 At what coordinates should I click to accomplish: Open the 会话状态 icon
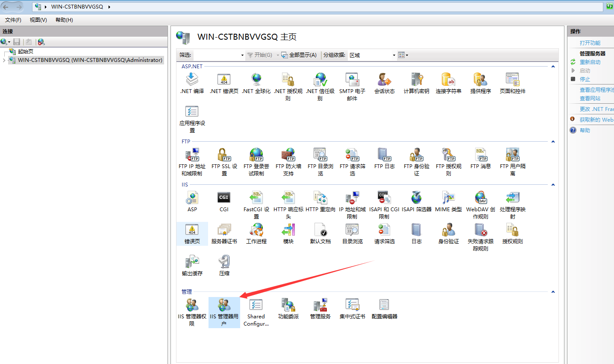(385, 83)
